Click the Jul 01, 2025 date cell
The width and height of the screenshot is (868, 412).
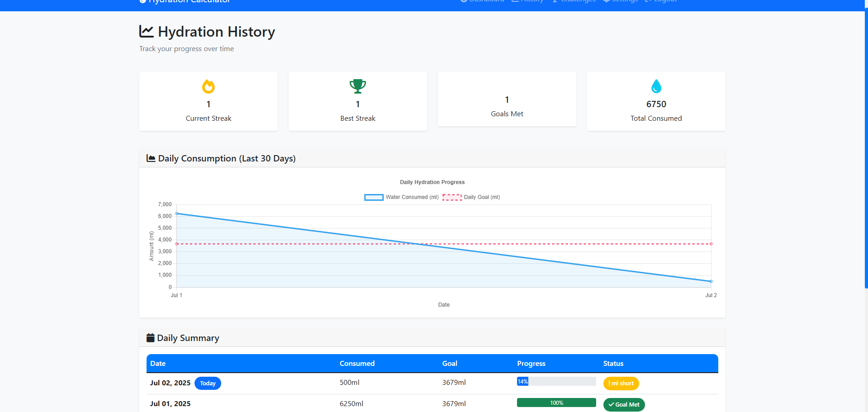tap(170, 404)
